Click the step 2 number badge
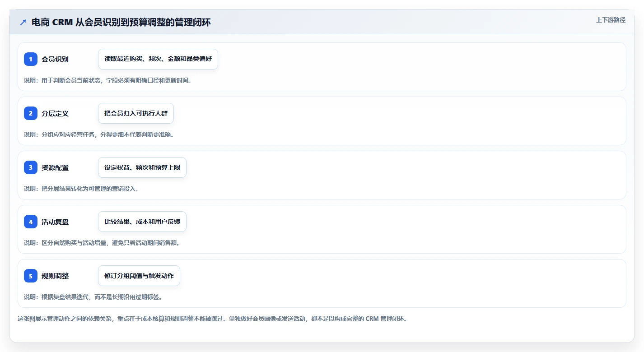 point(31,113)
